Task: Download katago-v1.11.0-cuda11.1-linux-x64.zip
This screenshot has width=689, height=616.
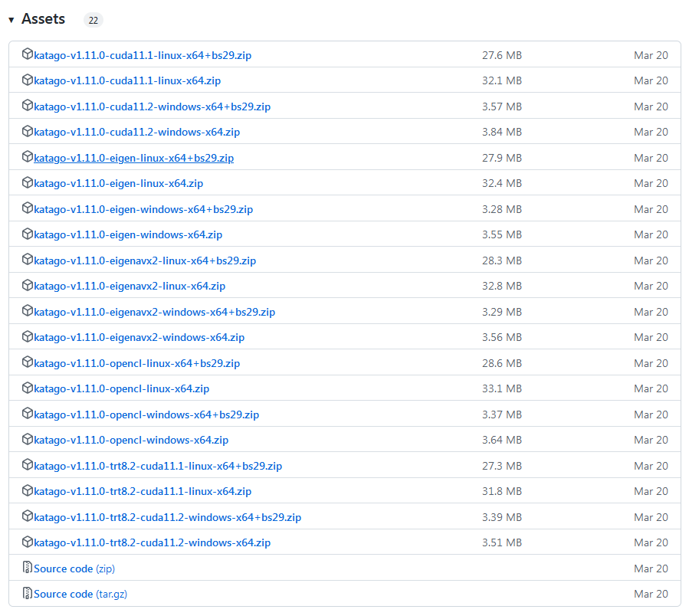Action: pos(127,80)
